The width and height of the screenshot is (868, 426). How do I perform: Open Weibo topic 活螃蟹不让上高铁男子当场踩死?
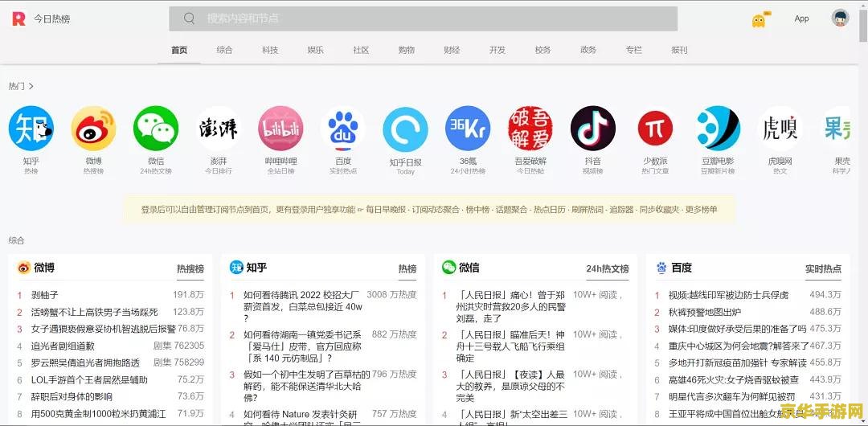pyautogui.click(x=95, y=312)
